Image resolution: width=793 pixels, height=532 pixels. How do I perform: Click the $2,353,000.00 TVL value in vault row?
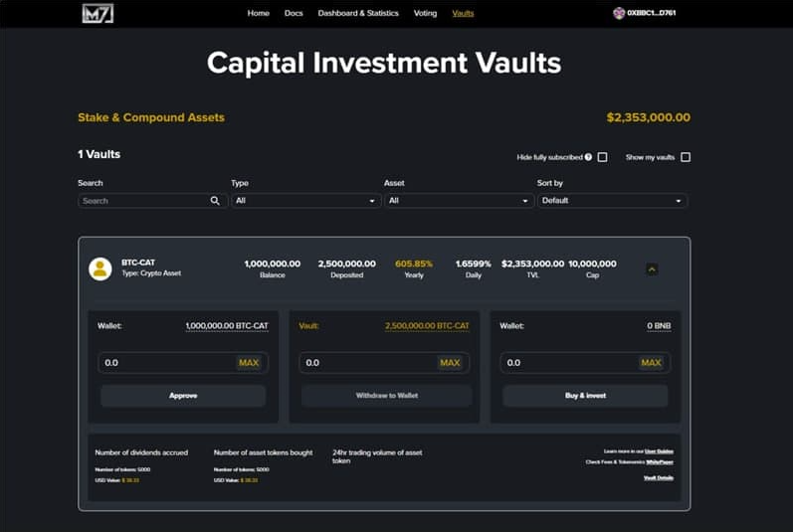click(532, 264)
